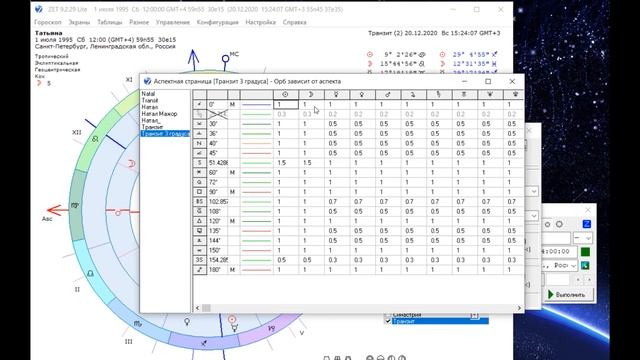Open the Конфигурация menu

pos(218,22)
